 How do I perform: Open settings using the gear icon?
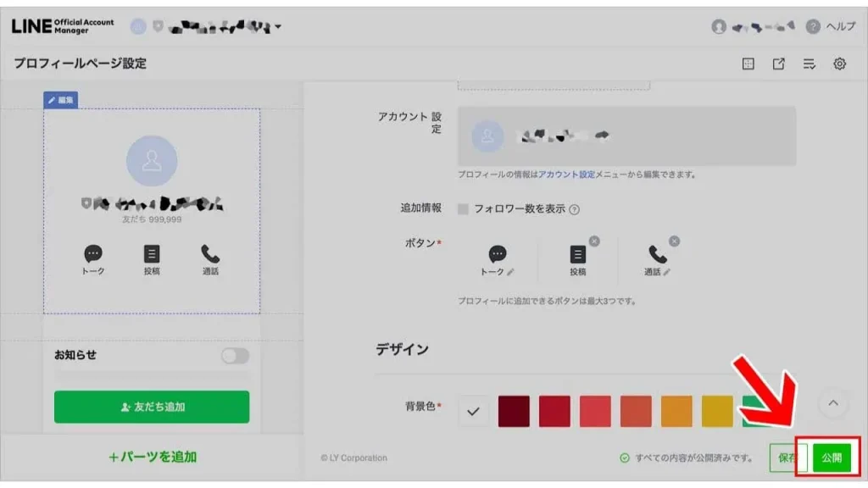click(x=840, y=63)
